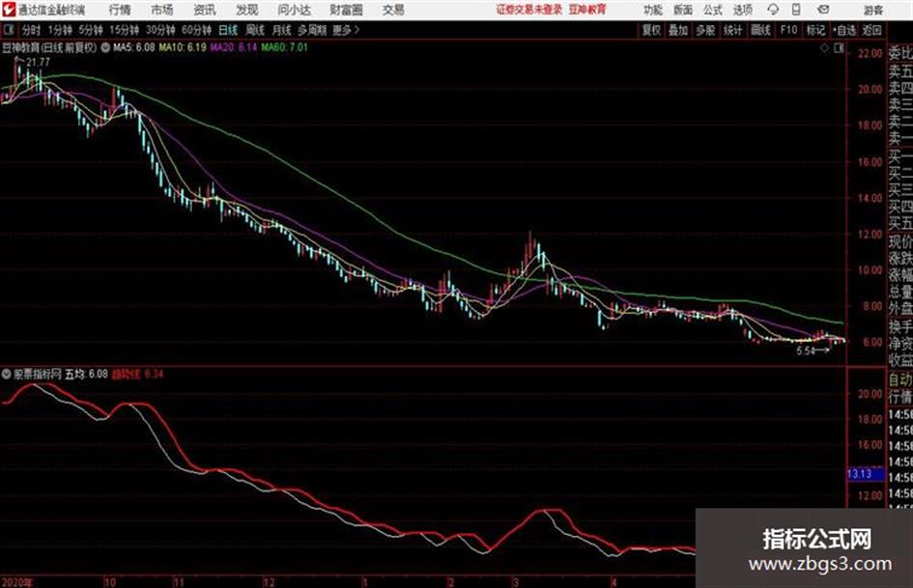913x588 pixels.
Task: Open the 多周期 multi-period view
Action: click(312, 30)
